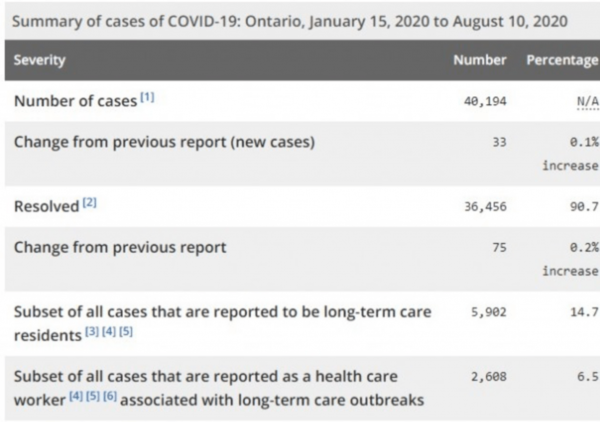The width and height of the screenshot is (600, 422).
Task: Click footnote 5 in long-term care residents row
Action: click(126, 331)
